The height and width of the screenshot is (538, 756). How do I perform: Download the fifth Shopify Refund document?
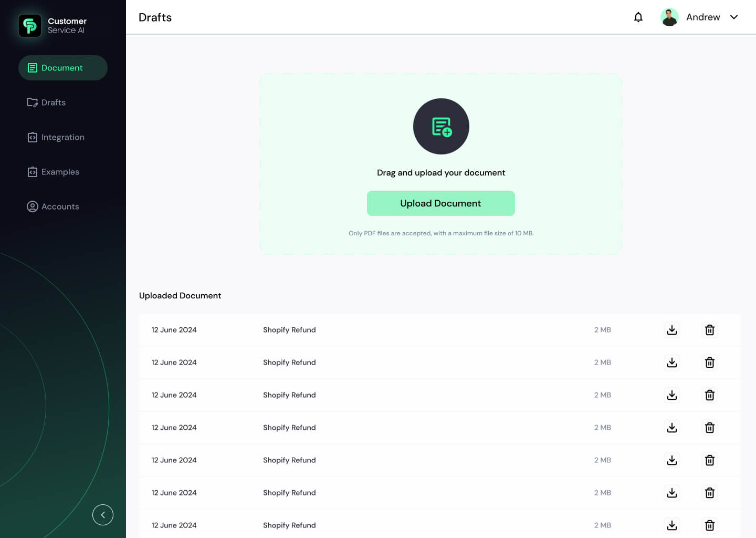672,460
